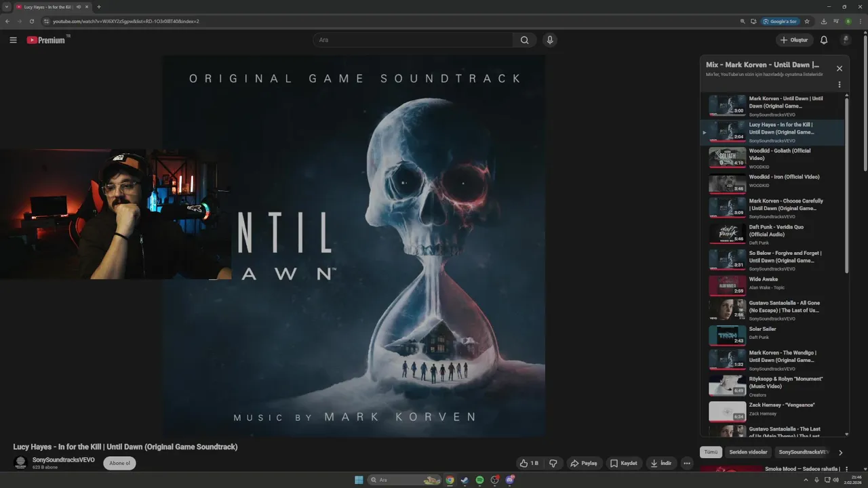Click the search magnifier button
The image size is (868, 488).
[x=524, y=40]
